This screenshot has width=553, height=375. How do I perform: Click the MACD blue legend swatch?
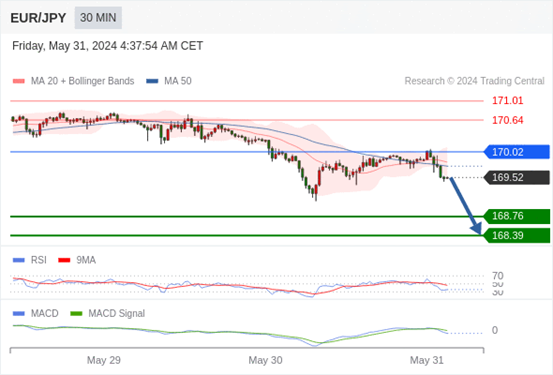tap(19, 314)
